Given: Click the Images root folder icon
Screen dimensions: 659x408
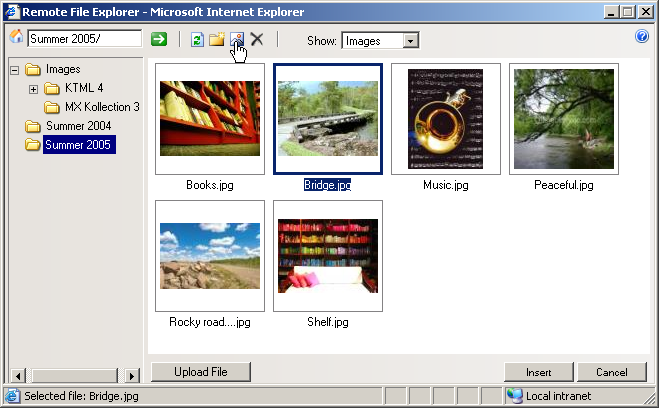Looking at the screenshot, I should point(33,69).
